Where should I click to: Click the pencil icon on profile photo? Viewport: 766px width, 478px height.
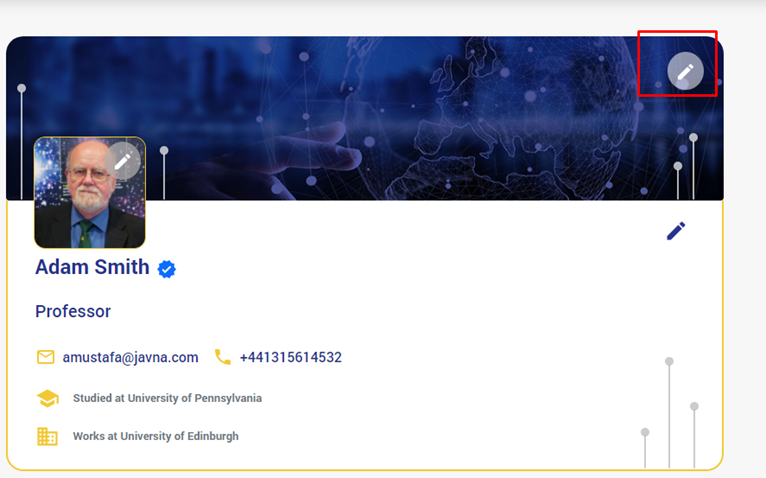click(x=123, y=161)
